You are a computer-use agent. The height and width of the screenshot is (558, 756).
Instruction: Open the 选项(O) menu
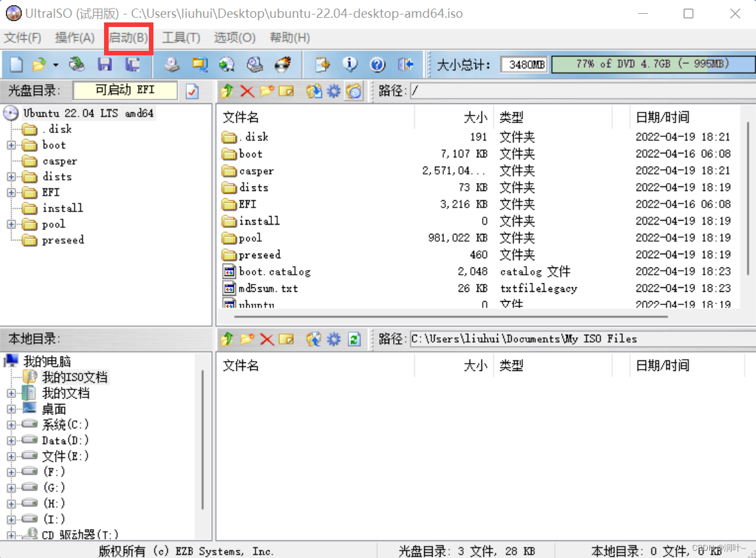tap(235, 38)
